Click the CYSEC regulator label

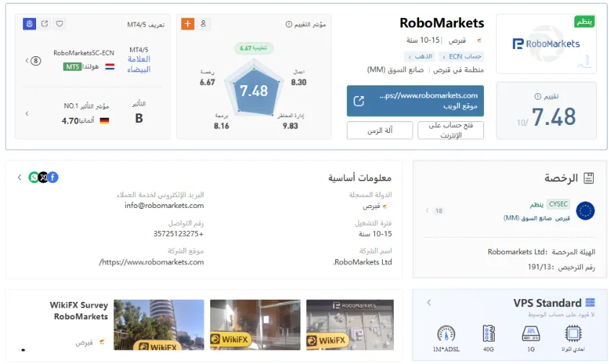click(x=558, y=204)
